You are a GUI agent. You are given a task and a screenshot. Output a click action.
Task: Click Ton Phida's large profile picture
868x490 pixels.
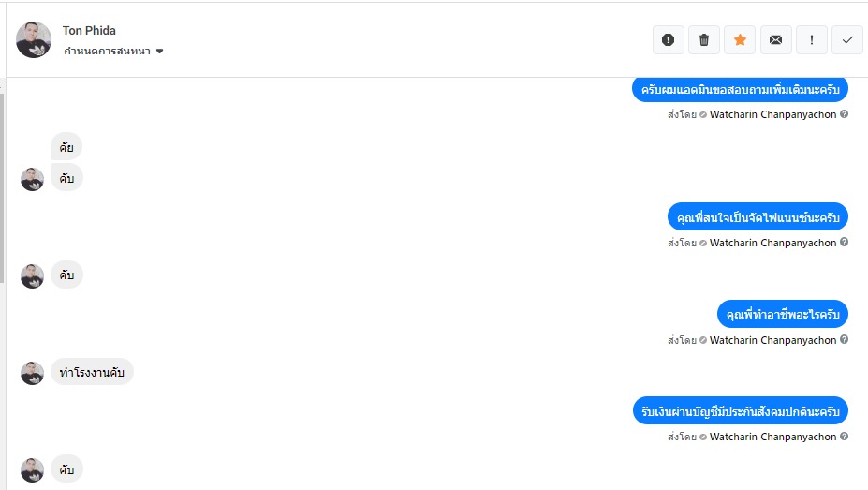(34, 39)
